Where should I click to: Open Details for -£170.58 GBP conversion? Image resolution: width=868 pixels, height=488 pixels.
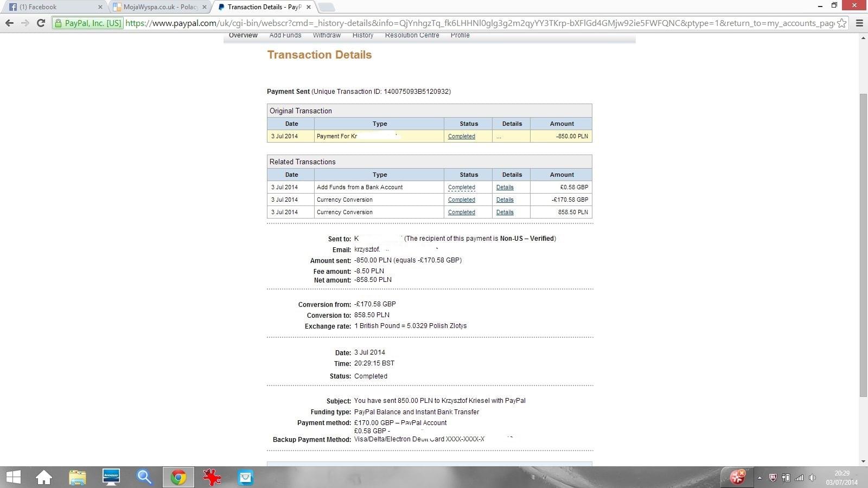click(505, 200)
